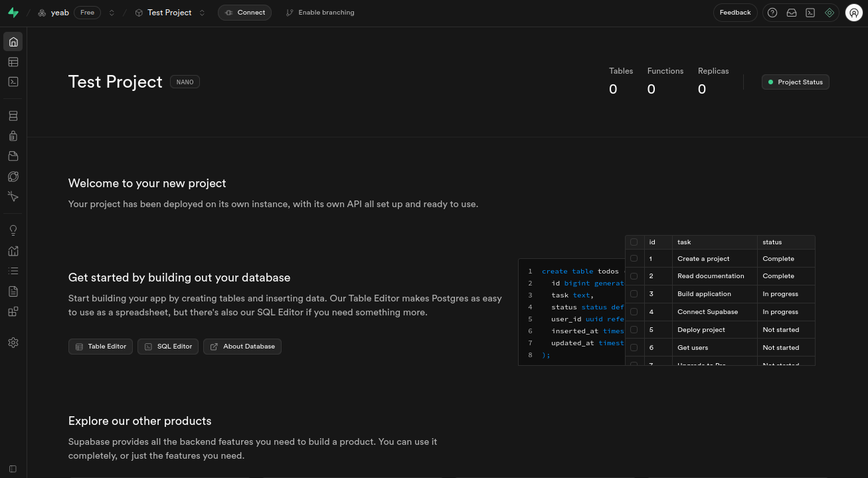Click the 'Welcome to your new project' heading

147,183
